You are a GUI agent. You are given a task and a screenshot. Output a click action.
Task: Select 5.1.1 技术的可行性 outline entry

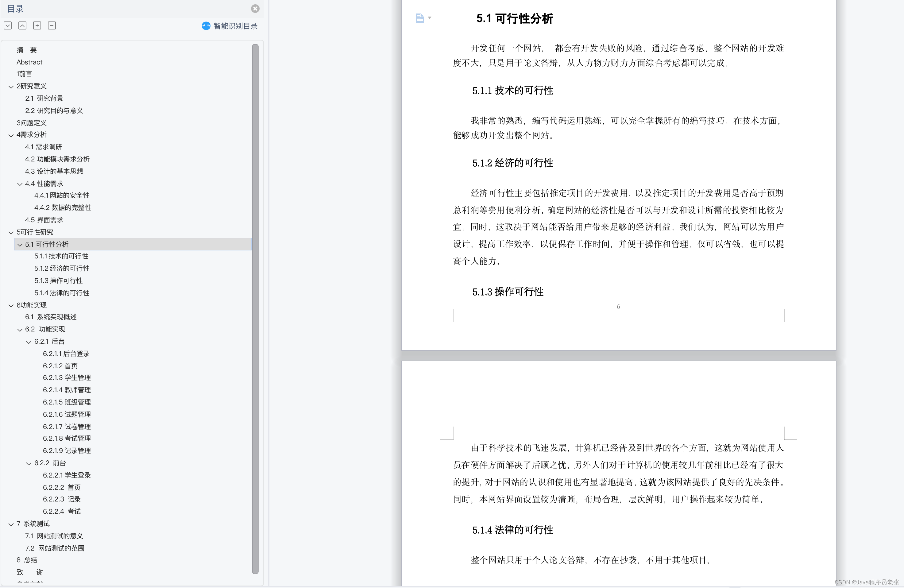[x=61, y=256]
